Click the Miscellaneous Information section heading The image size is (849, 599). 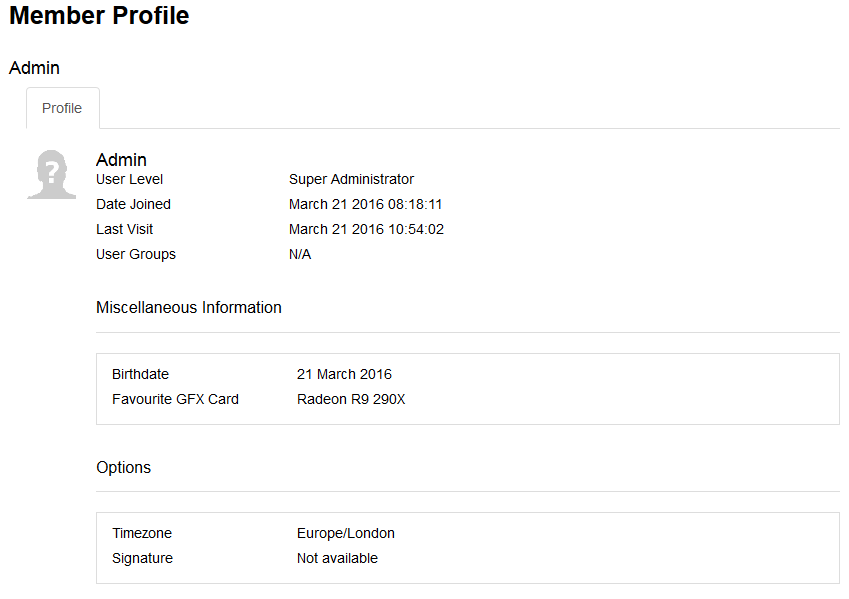[x=188, y=307]
